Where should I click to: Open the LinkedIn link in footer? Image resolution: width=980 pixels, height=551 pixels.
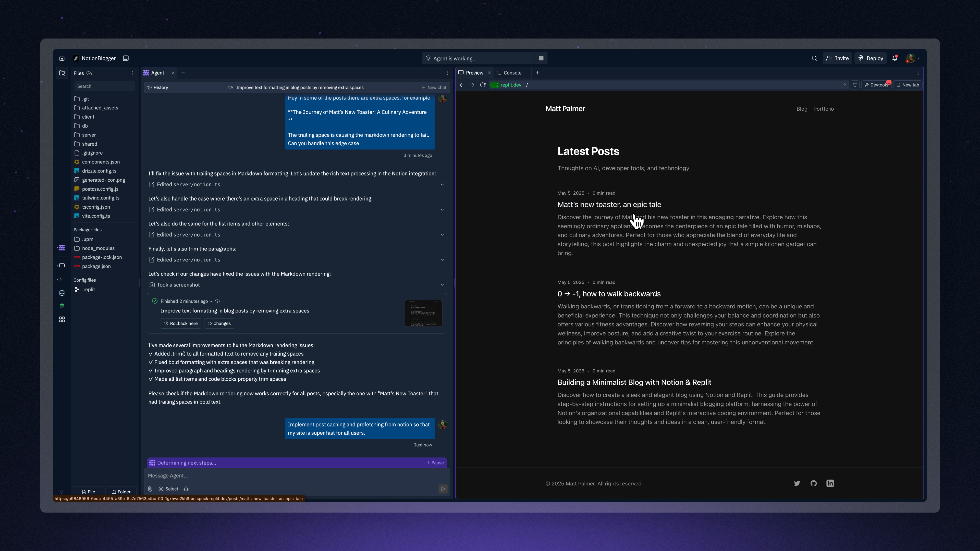[830, 483]
